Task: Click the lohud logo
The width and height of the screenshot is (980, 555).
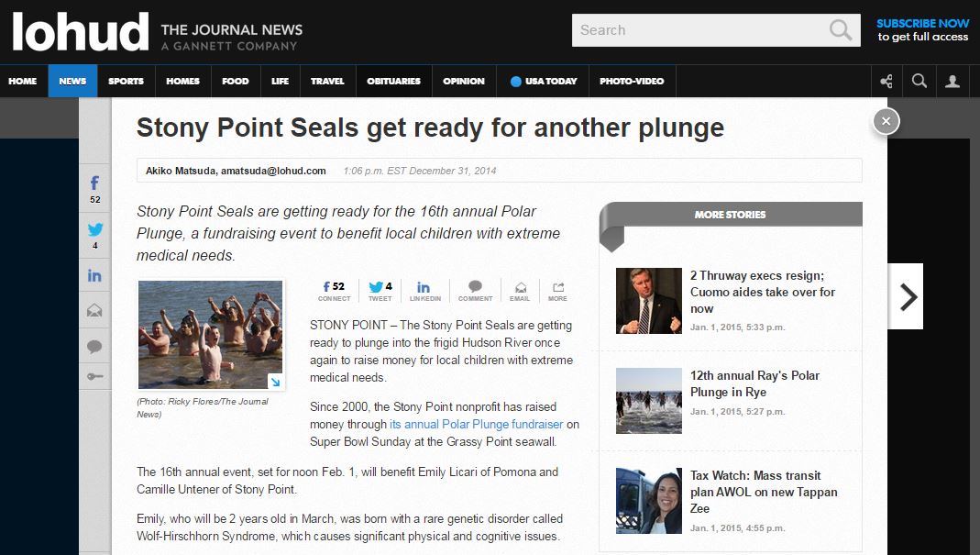Action: (x=80, y=31)
